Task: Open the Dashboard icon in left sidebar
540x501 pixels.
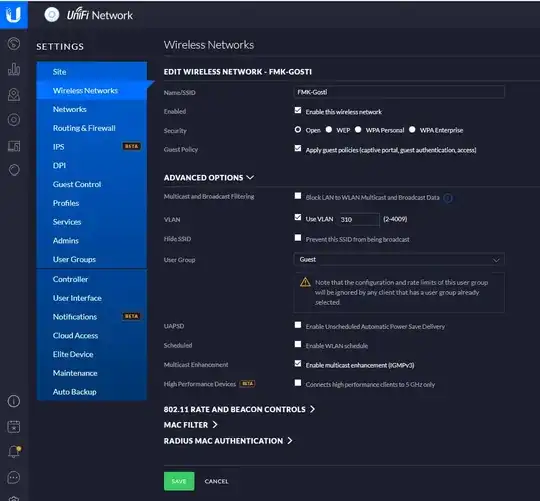Action: coord(14,44)
